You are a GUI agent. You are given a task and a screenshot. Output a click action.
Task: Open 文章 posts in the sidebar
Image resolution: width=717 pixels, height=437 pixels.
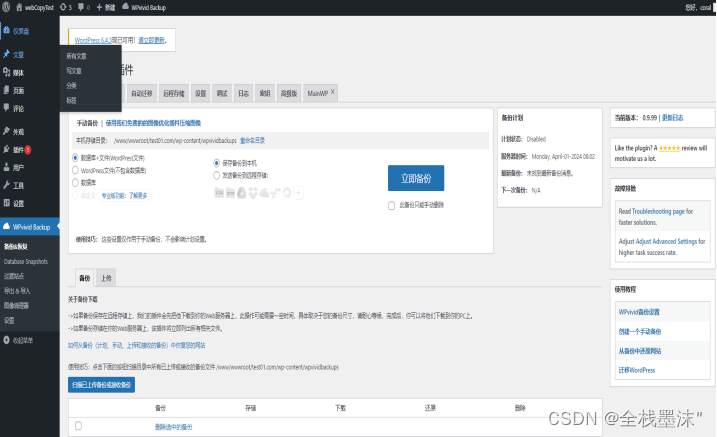tap(14, 54)
